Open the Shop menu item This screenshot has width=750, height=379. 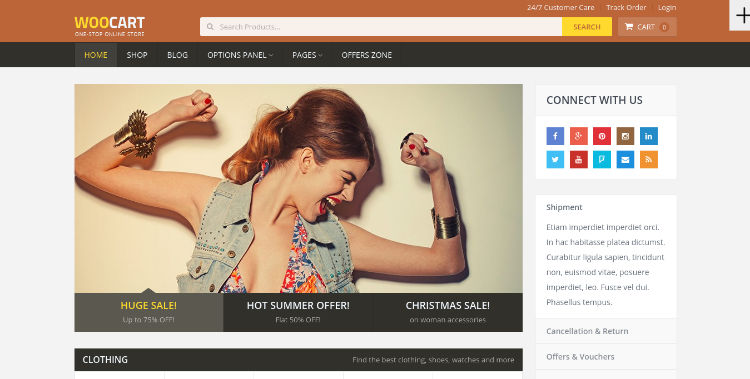coord(137,55)
